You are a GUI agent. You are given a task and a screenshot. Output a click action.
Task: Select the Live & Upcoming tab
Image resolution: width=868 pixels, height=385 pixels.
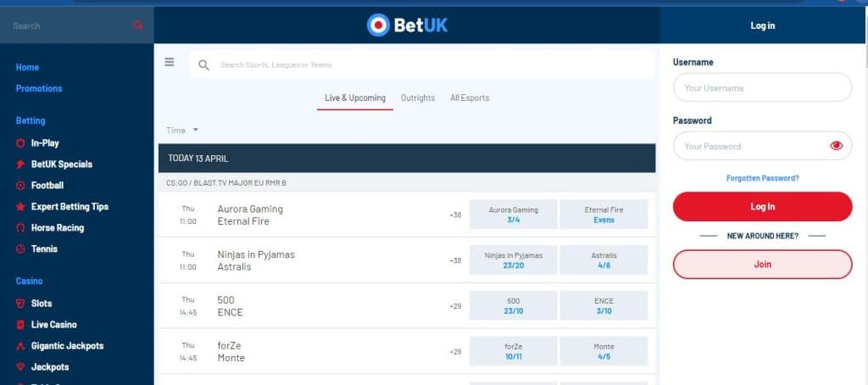(x=355, y=98)
